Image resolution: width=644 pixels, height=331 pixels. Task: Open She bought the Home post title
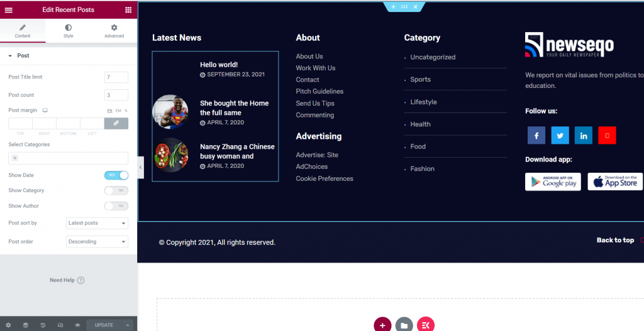click(234, 108)
